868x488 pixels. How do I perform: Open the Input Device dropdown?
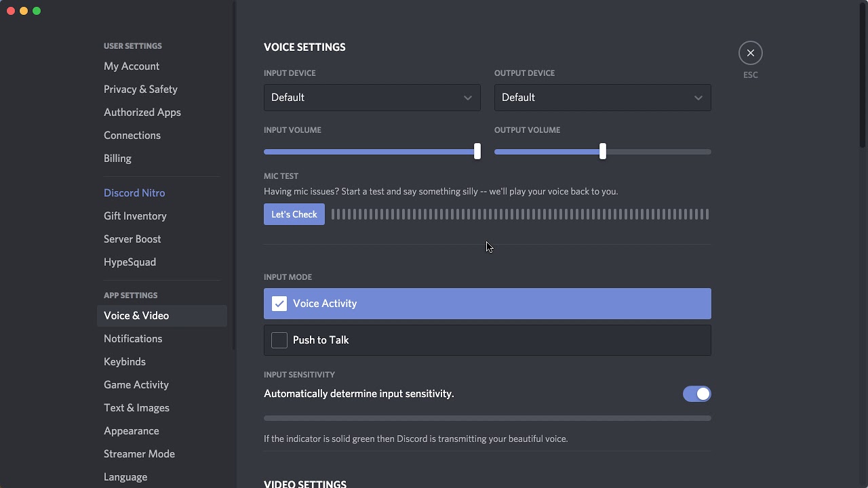point(372,98)
